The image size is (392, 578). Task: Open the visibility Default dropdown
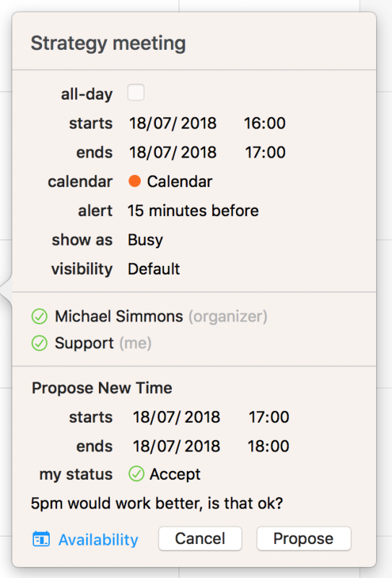pyautogui.click(x=154, y=269)
